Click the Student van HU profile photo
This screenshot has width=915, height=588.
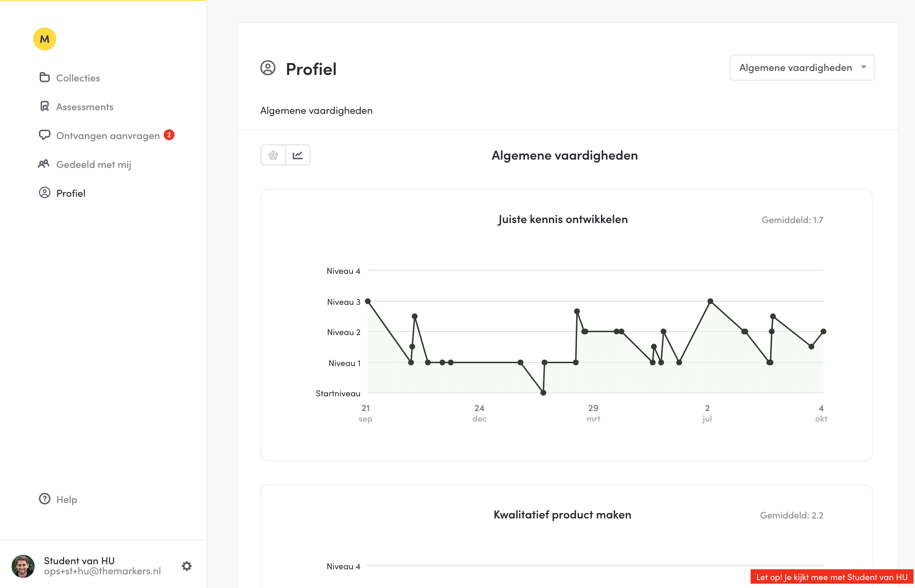tap(23, 566)
